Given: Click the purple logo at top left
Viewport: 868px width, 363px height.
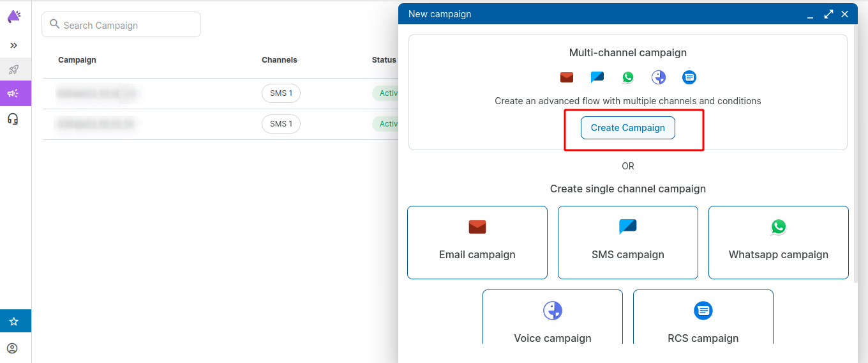Looking at the screenshot, I should pos(13,17).
